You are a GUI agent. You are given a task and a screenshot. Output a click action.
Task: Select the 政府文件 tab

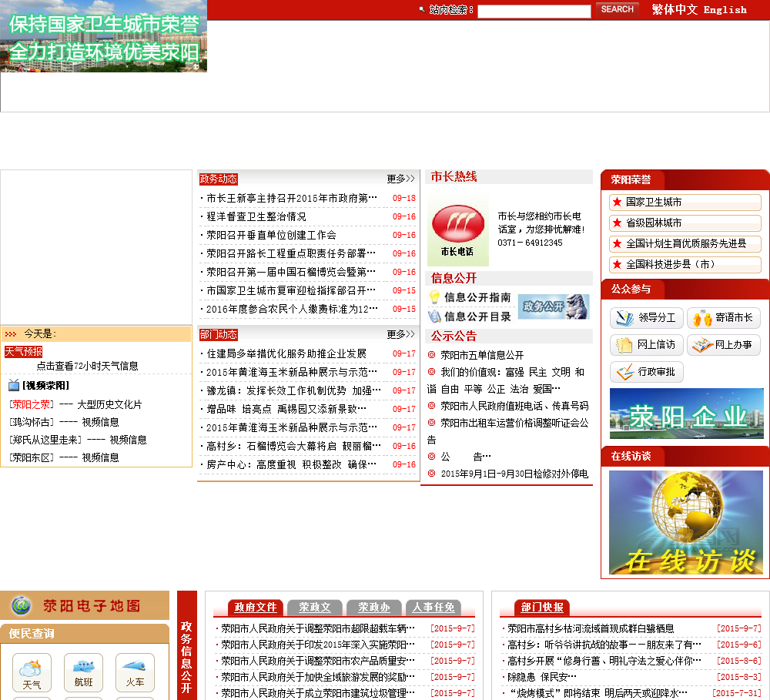pos(256,608)
